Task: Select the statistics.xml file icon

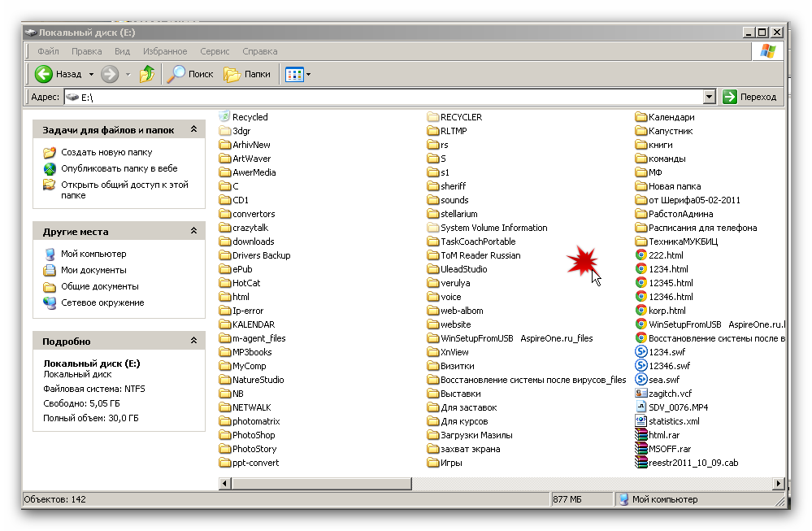Action: point(641,421)
